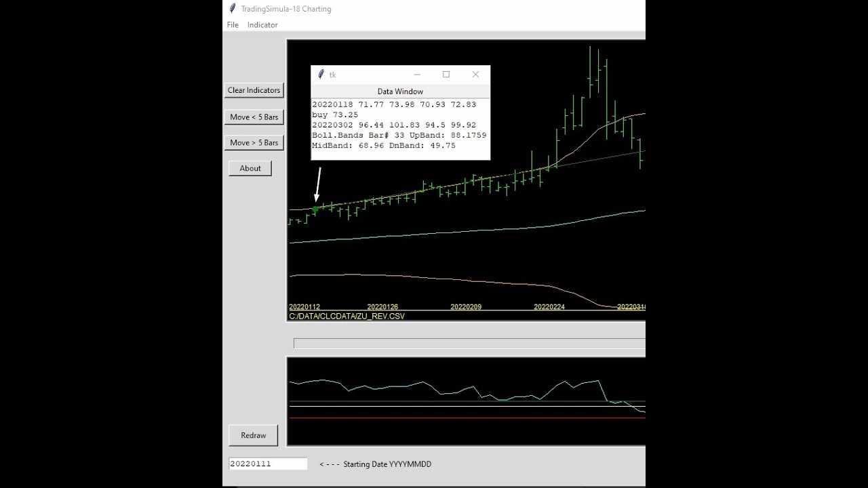Image resolution: width=868 pixels, height=488 pixels.
Task: Open the File menu
Action: 233,25
